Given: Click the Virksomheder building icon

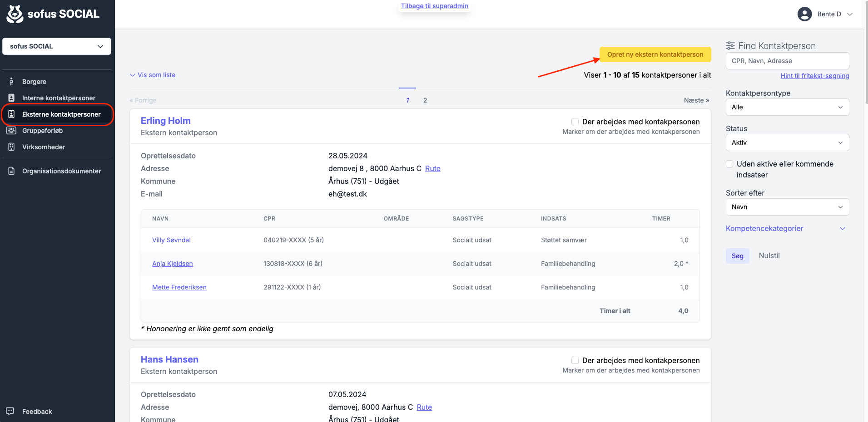Looking at the screenshot, I should tap(11, 147).
